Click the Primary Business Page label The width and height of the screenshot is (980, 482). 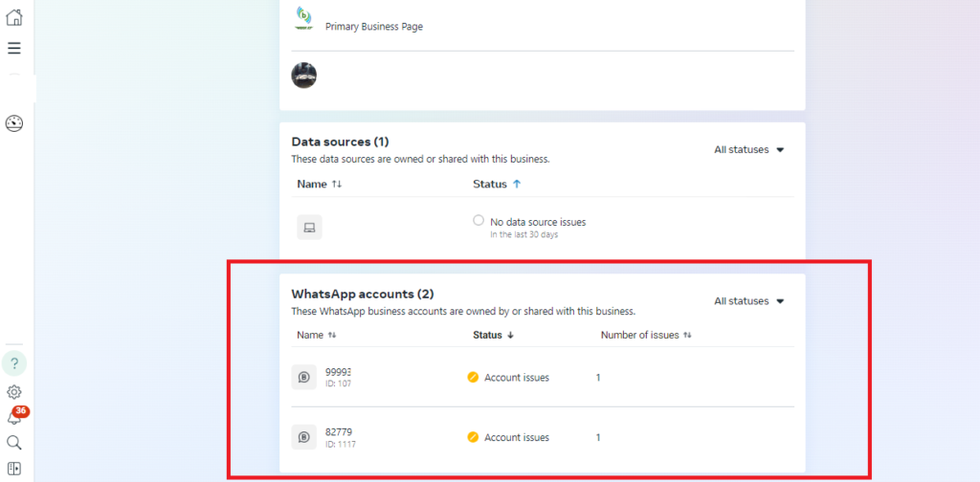[374, 27]
